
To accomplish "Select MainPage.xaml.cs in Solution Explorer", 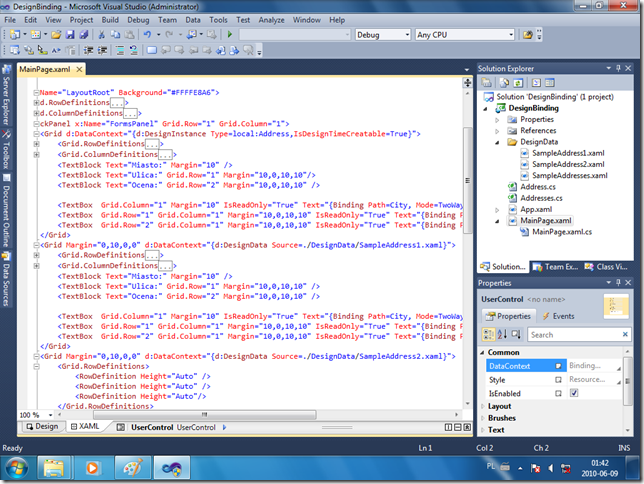I will point(561,232).
